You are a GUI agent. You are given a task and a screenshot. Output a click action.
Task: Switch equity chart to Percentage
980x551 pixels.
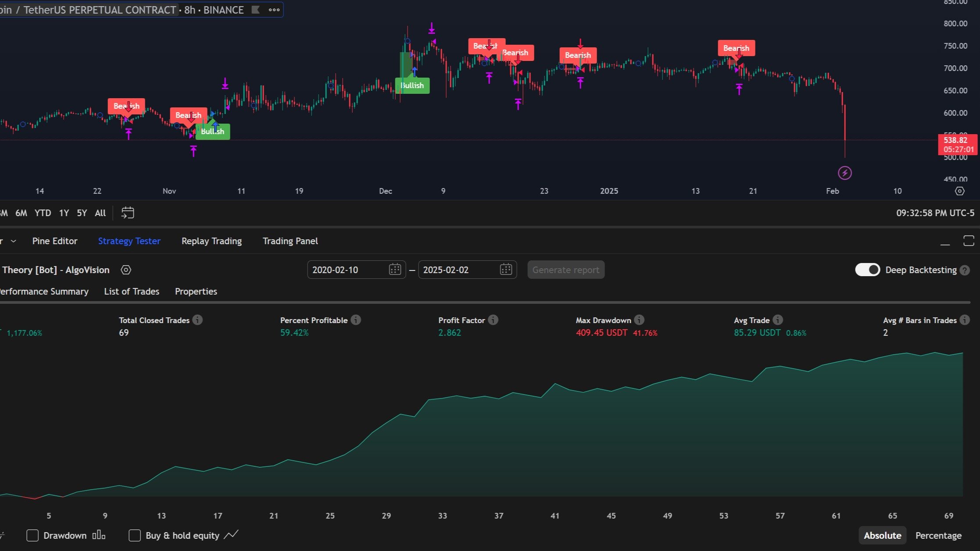(x=938, y=536)
